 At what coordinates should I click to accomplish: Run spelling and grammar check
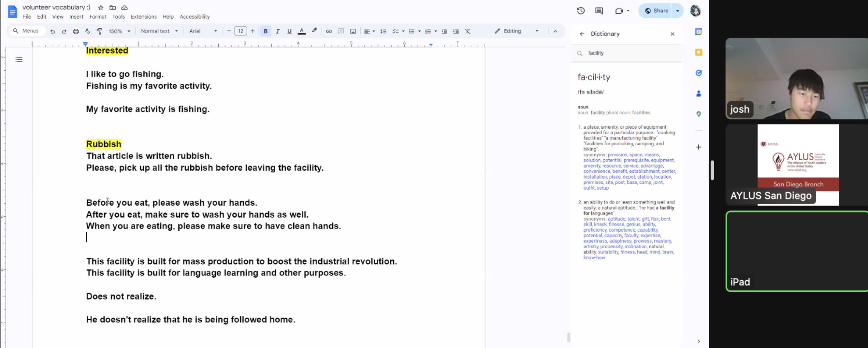pos(88,31)
